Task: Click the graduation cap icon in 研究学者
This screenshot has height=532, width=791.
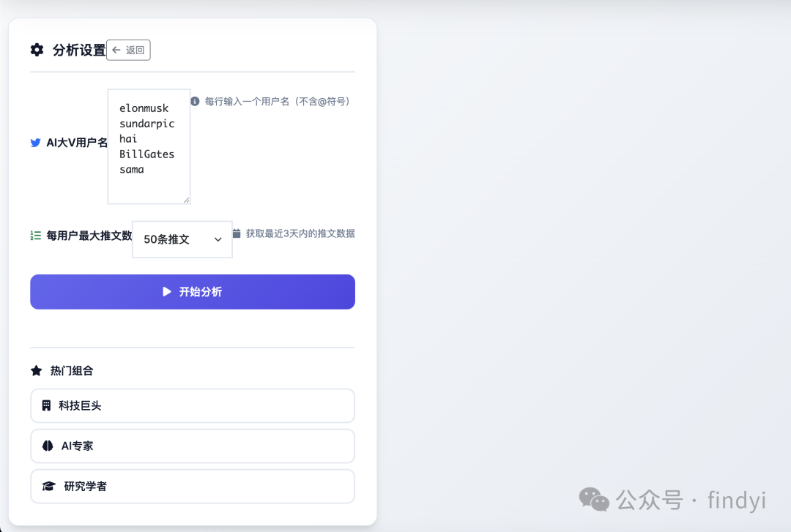Action: click(49, 486)
